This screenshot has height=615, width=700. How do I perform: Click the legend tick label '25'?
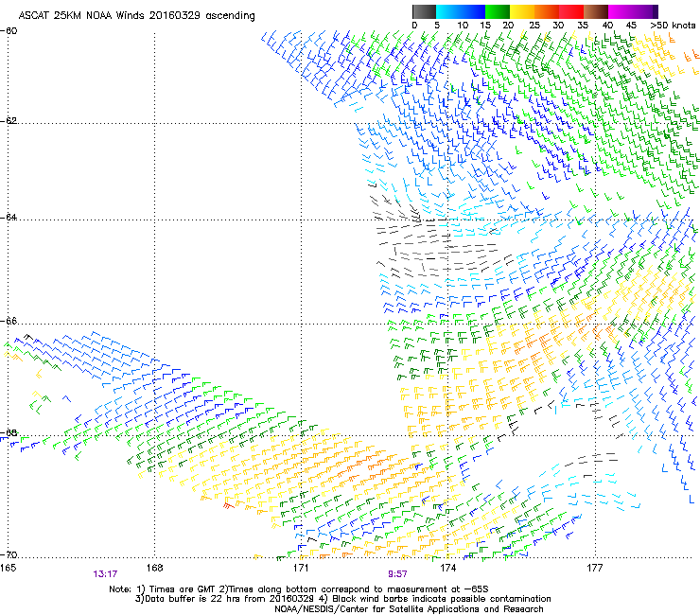tap(534, 26)
